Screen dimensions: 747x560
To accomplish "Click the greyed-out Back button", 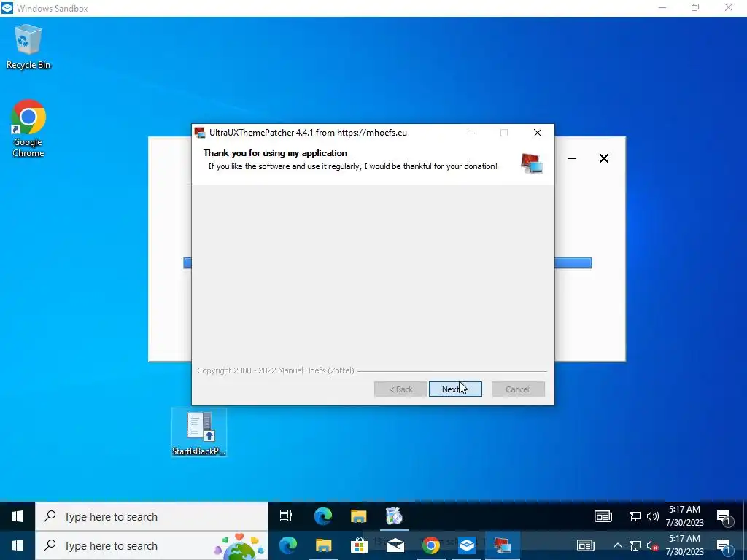I will [400, 389].
